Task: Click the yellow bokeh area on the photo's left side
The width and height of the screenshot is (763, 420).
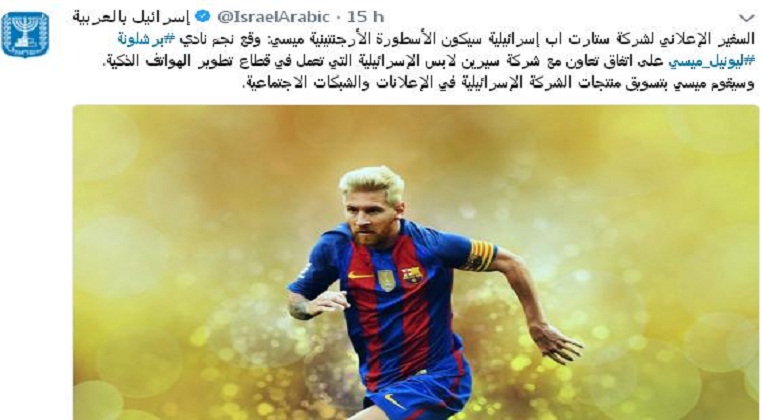Action: pyautogui.click(x=170, y=268)
